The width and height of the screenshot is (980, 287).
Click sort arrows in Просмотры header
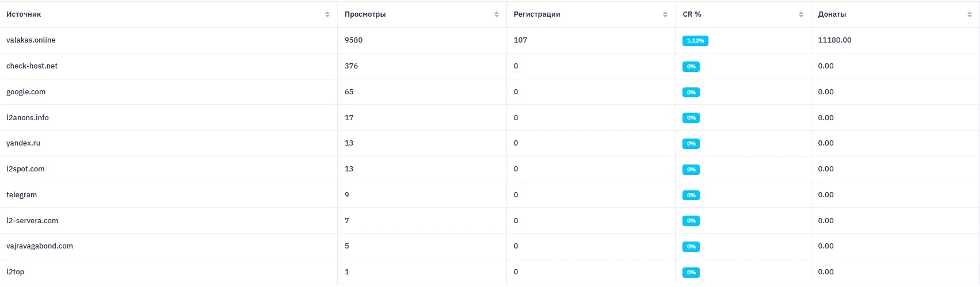pyautogui.click(x=497, y=14)
